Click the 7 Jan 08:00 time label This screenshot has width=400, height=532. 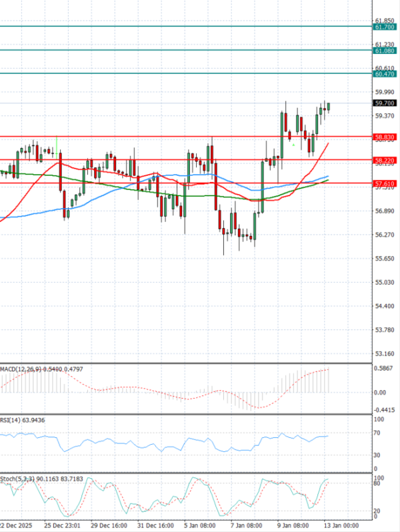click(246, 525)
